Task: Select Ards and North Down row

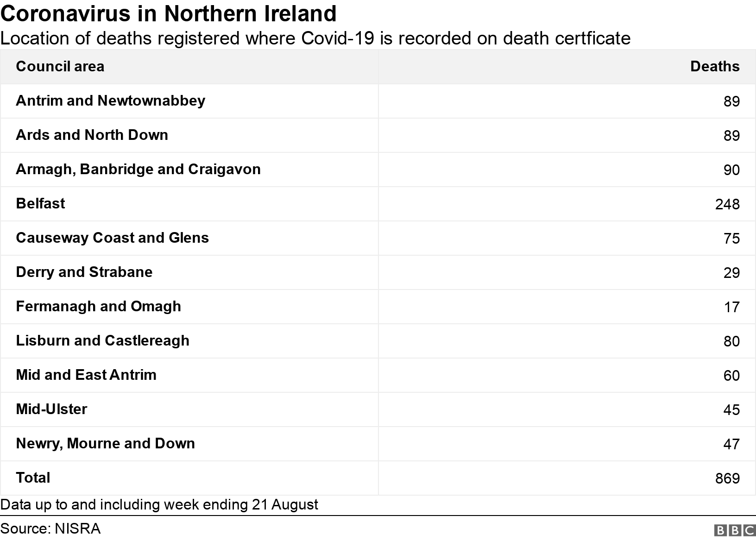Action: pyautogui.click(x=92, y=135)
